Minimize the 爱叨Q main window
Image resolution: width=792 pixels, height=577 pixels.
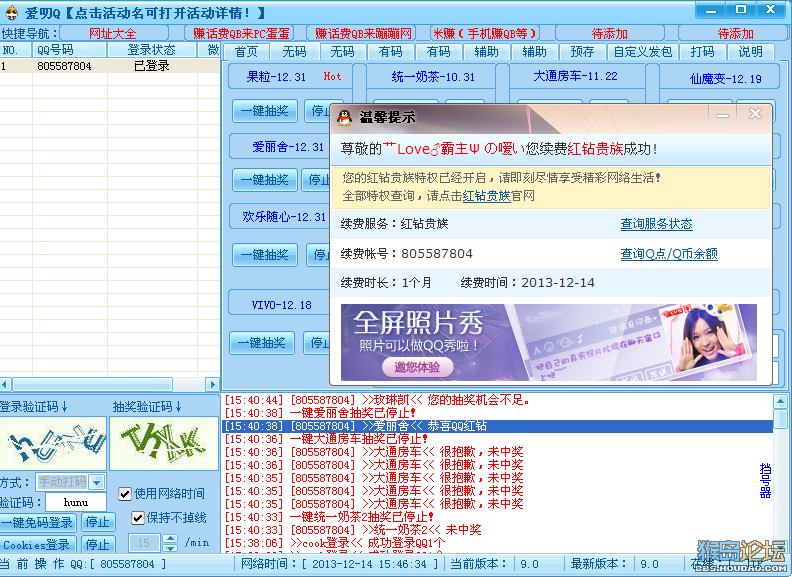pyautogui.click(x=711, y=10)
